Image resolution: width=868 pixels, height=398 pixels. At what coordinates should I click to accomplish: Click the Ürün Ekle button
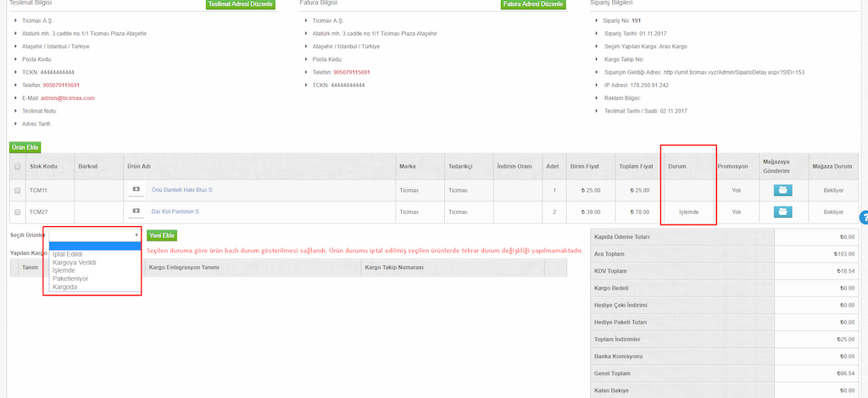coord(25,147)
